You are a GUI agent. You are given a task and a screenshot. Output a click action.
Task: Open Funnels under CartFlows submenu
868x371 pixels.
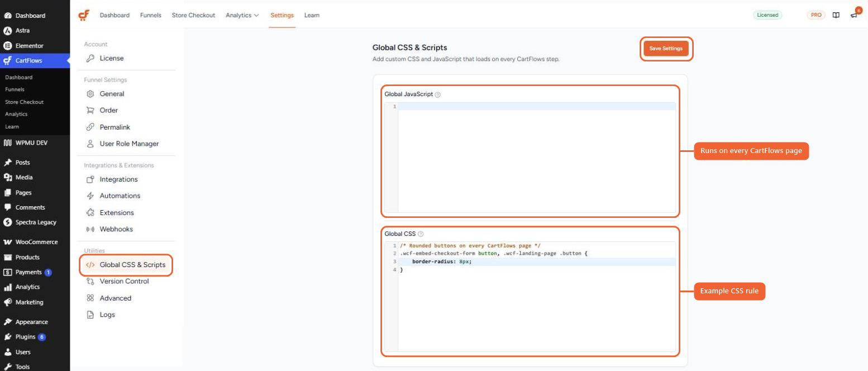[15, 89]
